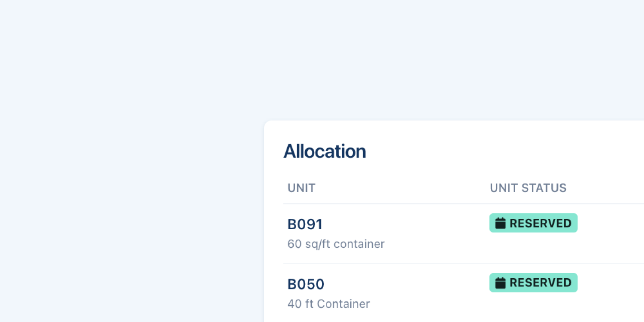Sort by the UNIT STATUS column header
Image resolution: width=644 pixels, height=322 pixels.
click(528, 188)
